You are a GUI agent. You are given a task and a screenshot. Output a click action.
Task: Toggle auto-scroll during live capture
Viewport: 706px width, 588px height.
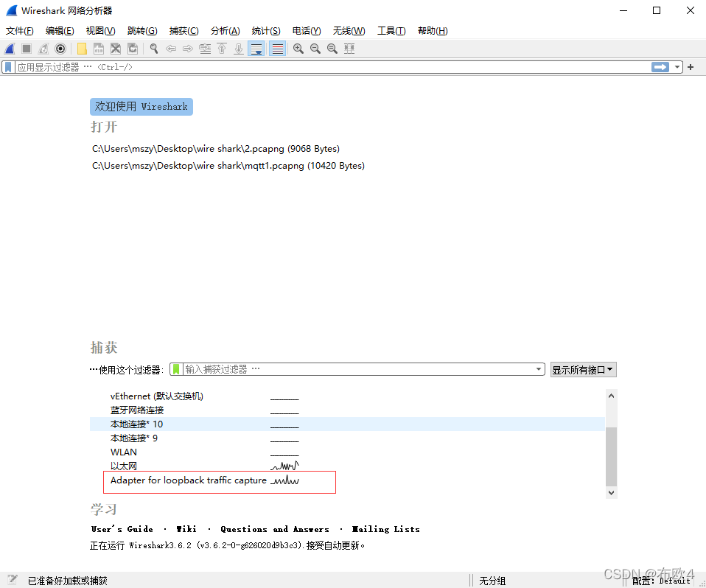click(256, 49)
